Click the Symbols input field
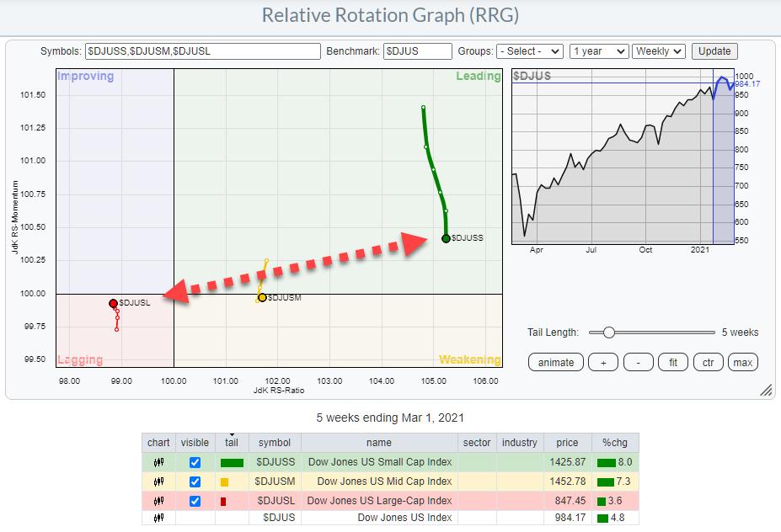Viewport: 781px width, 532px height. (x=203, y=51)
